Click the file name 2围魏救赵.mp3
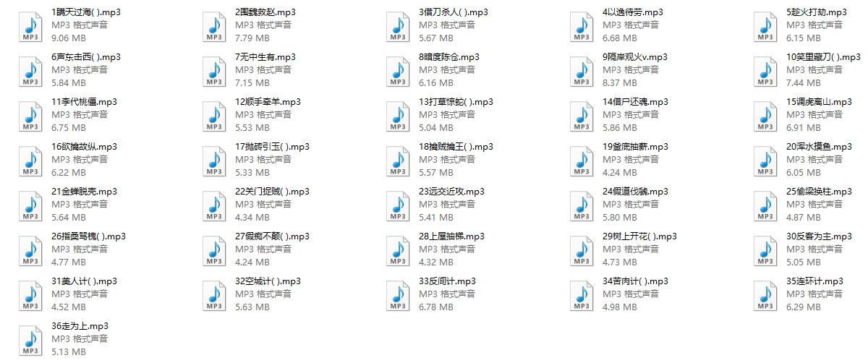Image resolution: width=868 pixels, height=363 pixels. click(265, 12)
